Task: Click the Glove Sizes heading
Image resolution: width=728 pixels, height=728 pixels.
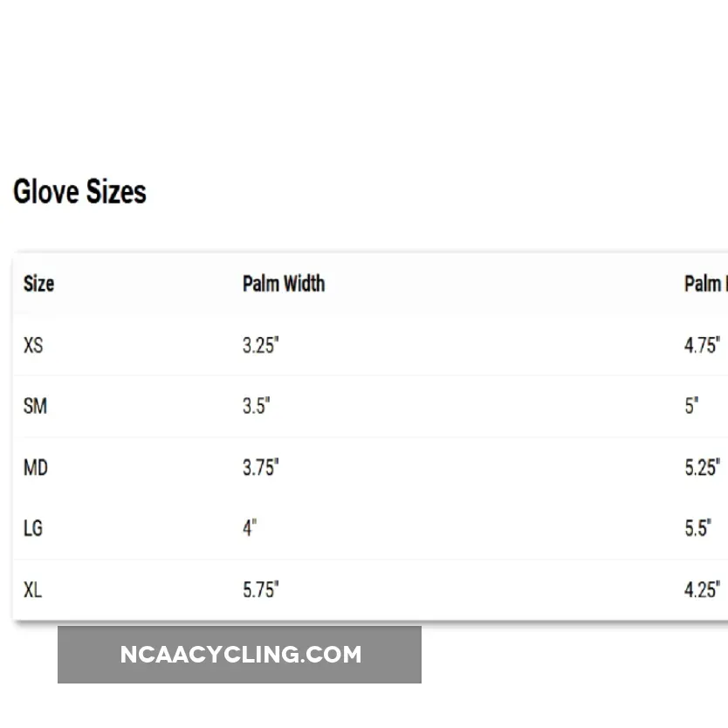Action: (x=79, y=192)
